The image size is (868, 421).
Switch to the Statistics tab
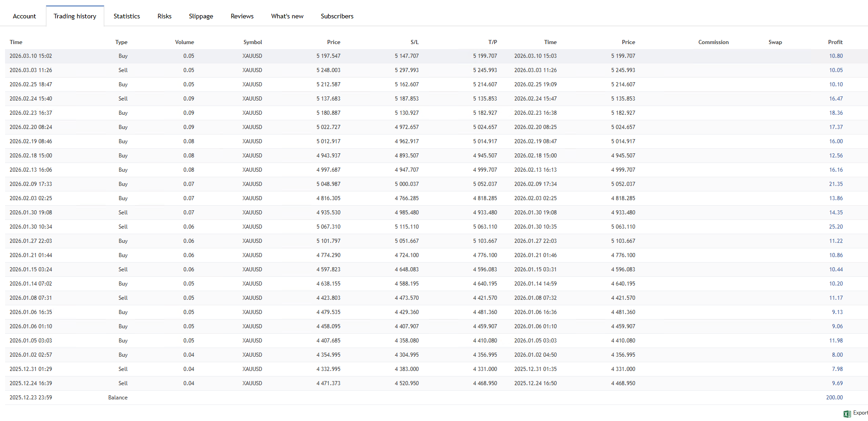point(127,16)
